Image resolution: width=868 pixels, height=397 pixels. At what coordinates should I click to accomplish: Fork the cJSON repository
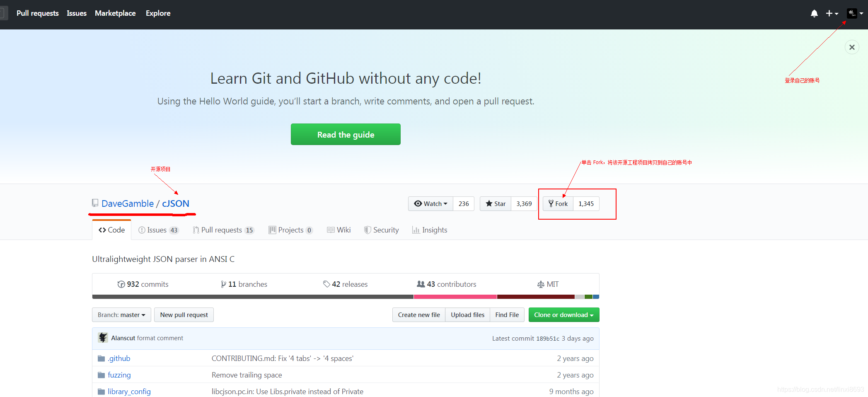point(558,203)
